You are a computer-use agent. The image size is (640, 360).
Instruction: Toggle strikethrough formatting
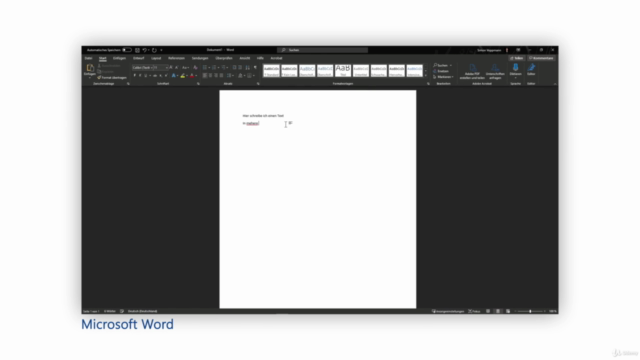tap(155, 76)
